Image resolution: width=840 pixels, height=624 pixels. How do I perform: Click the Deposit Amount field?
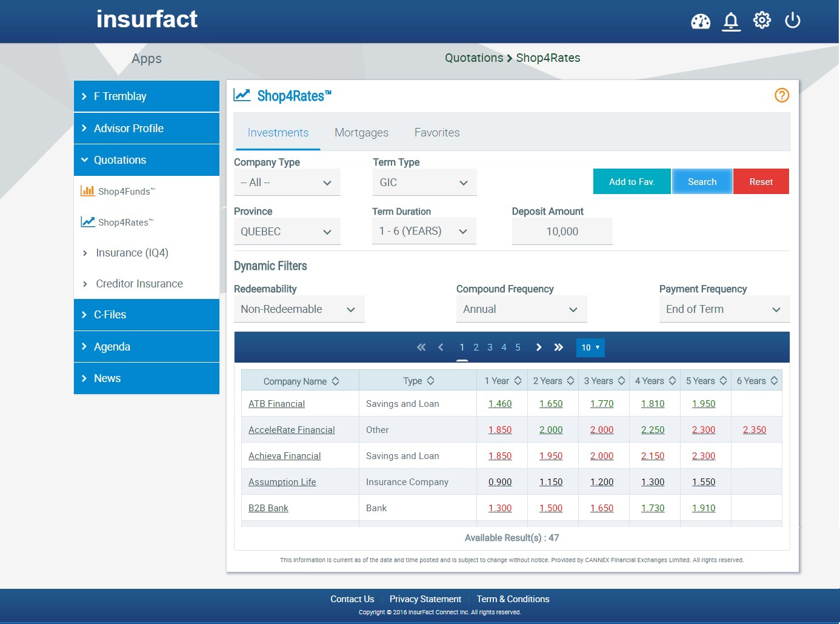pyautogui.click(x=562, y=232)
